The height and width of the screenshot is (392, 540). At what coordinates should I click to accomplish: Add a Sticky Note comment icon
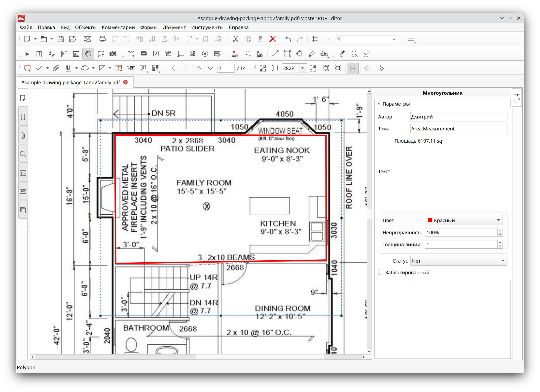(x=27, y=68)
